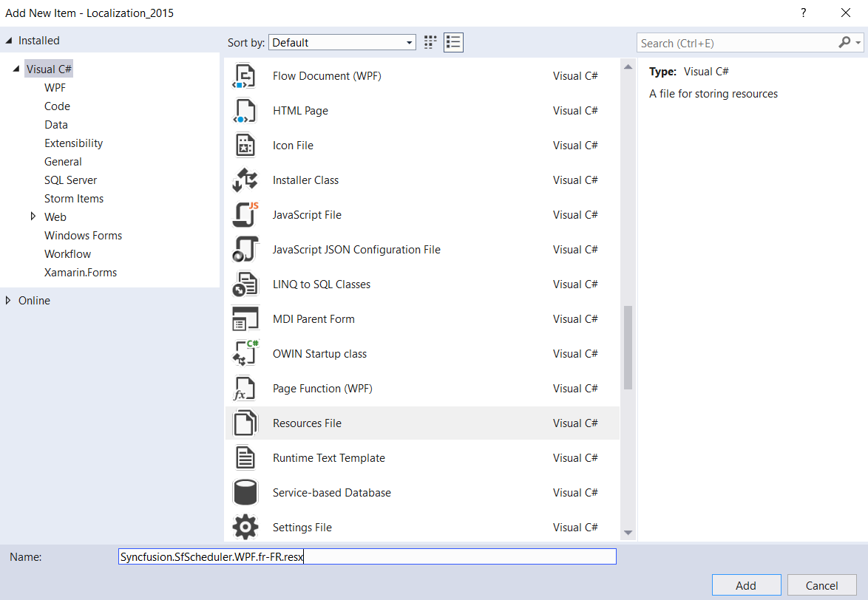The image size is (868, 600).
Task: Select the Data category
Action: [x=56, y=125]
